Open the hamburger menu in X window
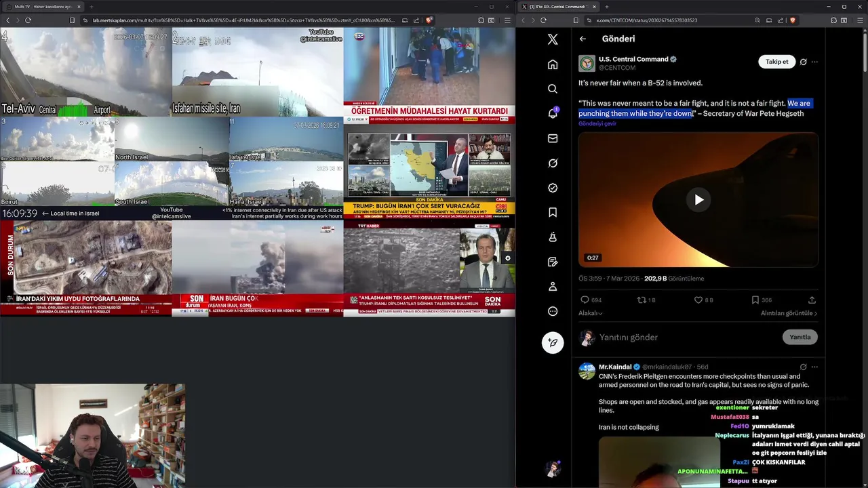Image resolution: width=868 pixels, height=488 pixels. pos(859,20)
